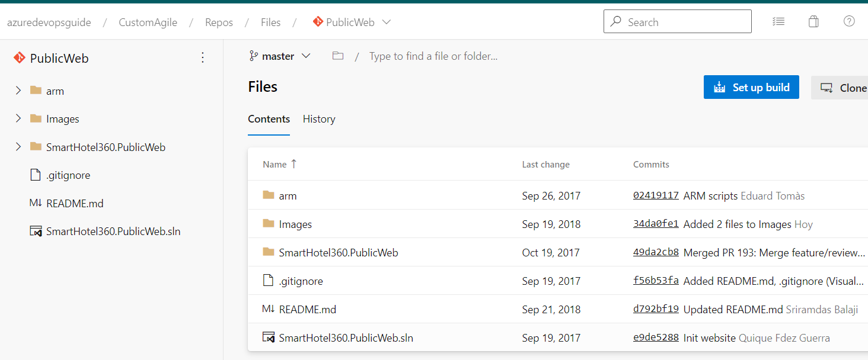This screenshot has height=360, width=868.
Task: Open the work items list icon in header
Action: pyautogui.click(x=778, y=22)
